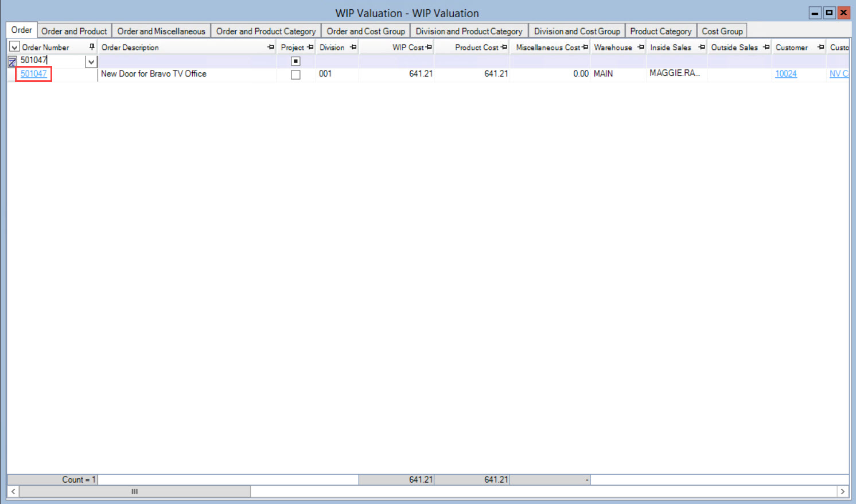The height and width of the screenshot is (504, 856).
Task: Pin the Product Cost column
Action: (x=504, y=47)
